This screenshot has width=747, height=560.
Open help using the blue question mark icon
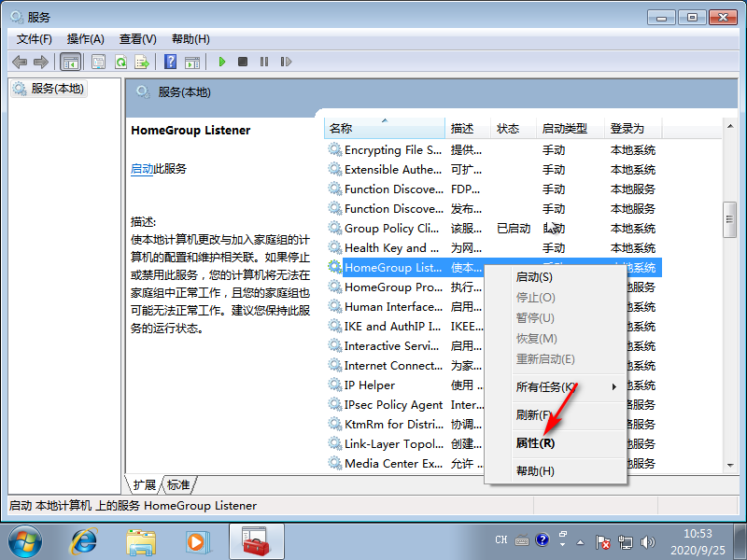click(x=171, y=63)
